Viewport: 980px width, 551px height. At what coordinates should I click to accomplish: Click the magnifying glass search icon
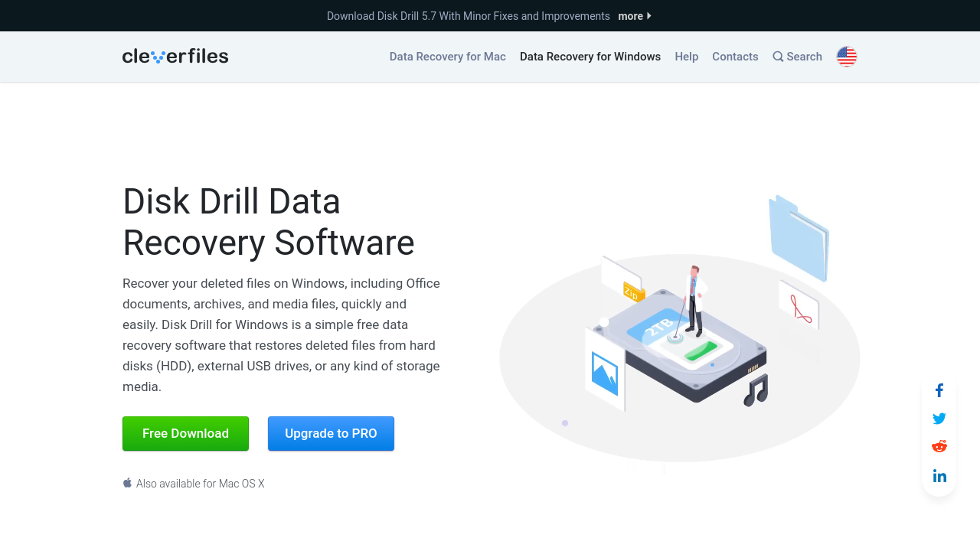[778, 57]
